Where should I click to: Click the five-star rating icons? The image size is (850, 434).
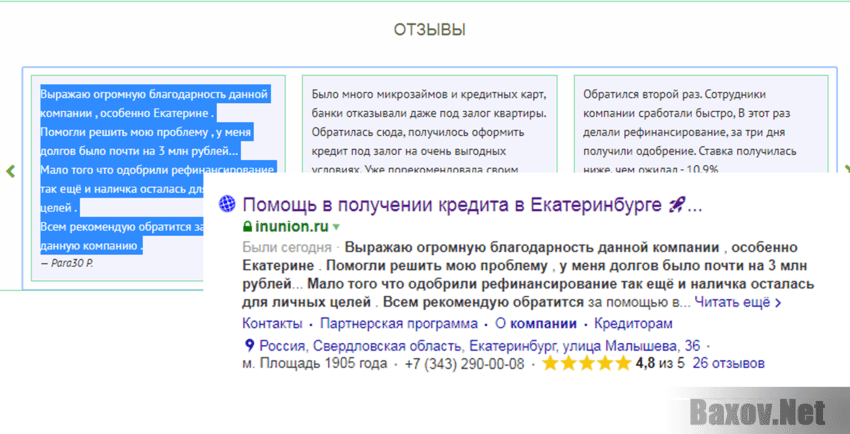click(587, 363)
